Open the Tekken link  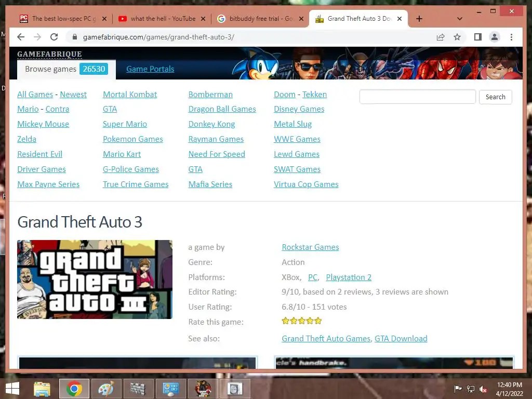coord(314,95)
